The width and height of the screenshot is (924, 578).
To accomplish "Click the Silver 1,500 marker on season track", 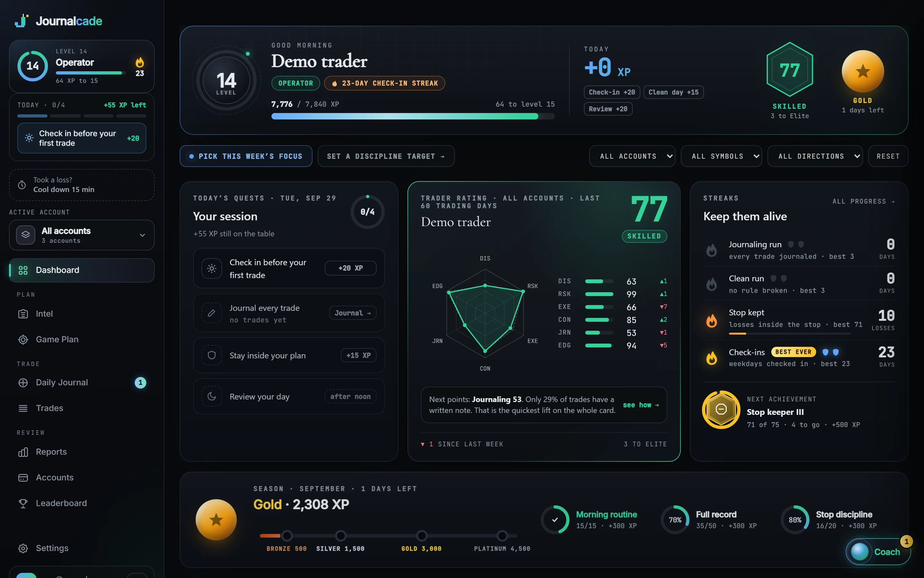I will coord(341,536).
